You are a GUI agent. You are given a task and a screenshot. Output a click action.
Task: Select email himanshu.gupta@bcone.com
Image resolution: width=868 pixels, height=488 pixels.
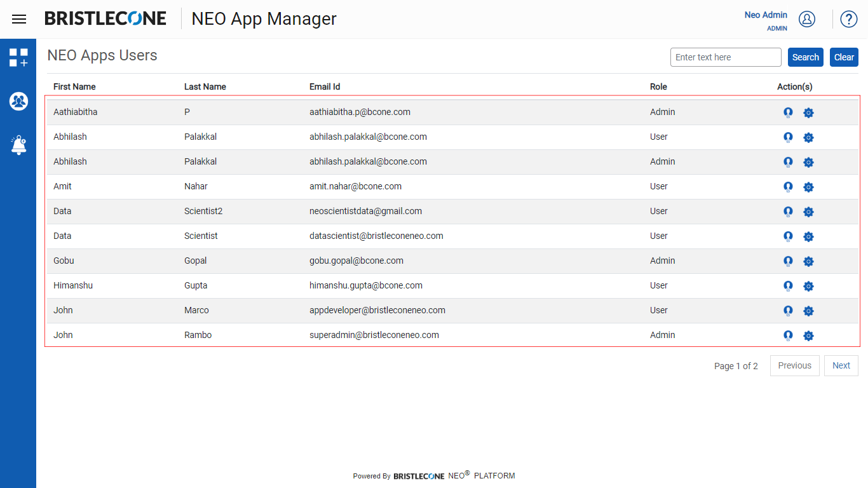366,285
